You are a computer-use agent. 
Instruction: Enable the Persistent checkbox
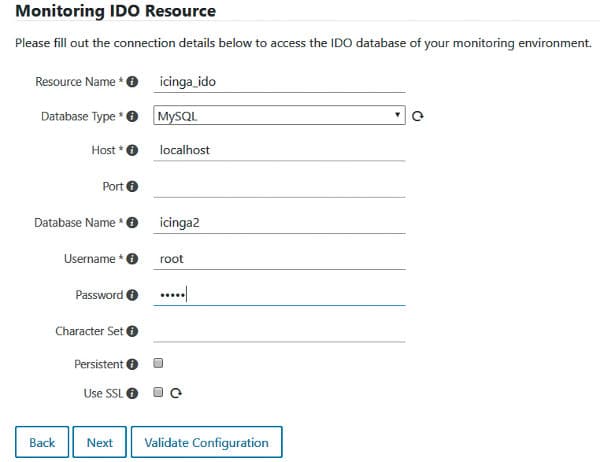tap(158, 364)
